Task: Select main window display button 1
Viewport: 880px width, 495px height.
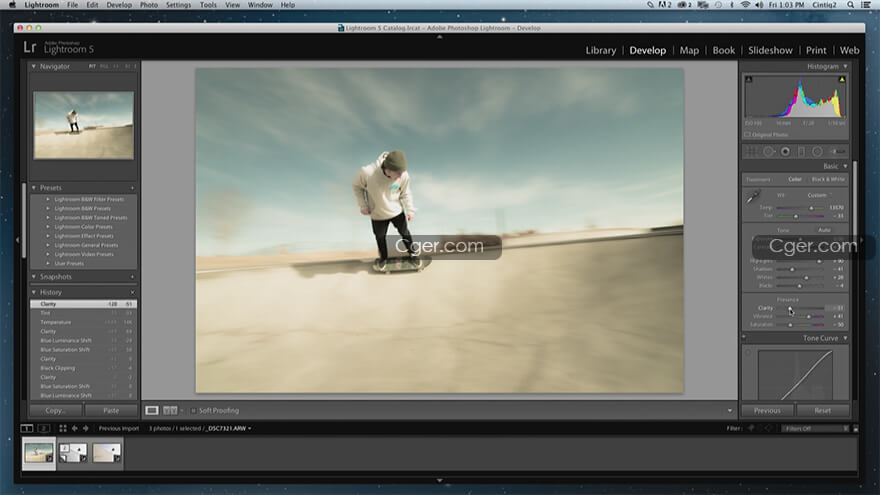Action: (26, 428)
